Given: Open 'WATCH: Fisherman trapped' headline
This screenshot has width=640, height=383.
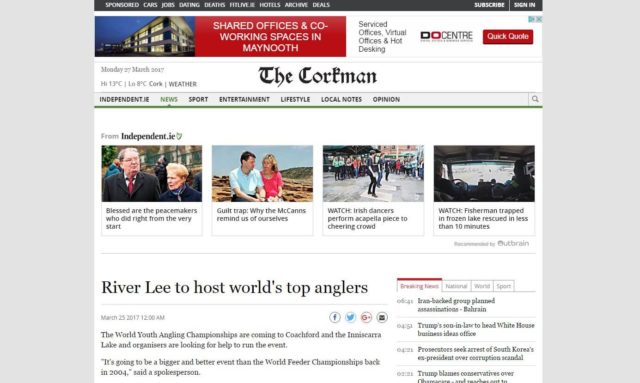Looking at the screenshot, I should (483, 218).
